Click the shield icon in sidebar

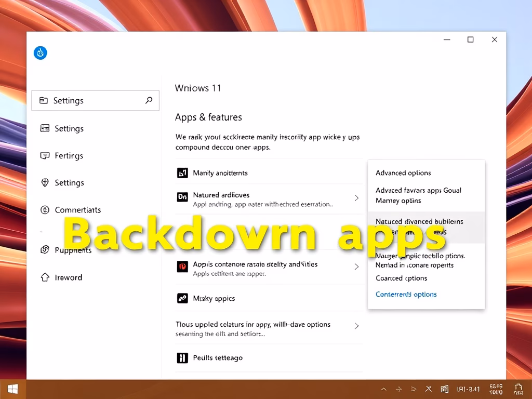click(45, 182)
